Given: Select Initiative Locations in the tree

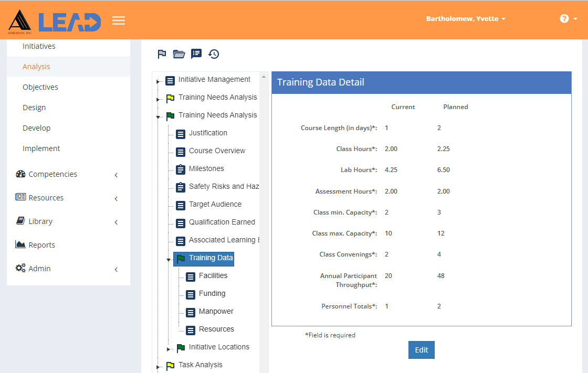Looking at the screenshot, I should point(219,347).
